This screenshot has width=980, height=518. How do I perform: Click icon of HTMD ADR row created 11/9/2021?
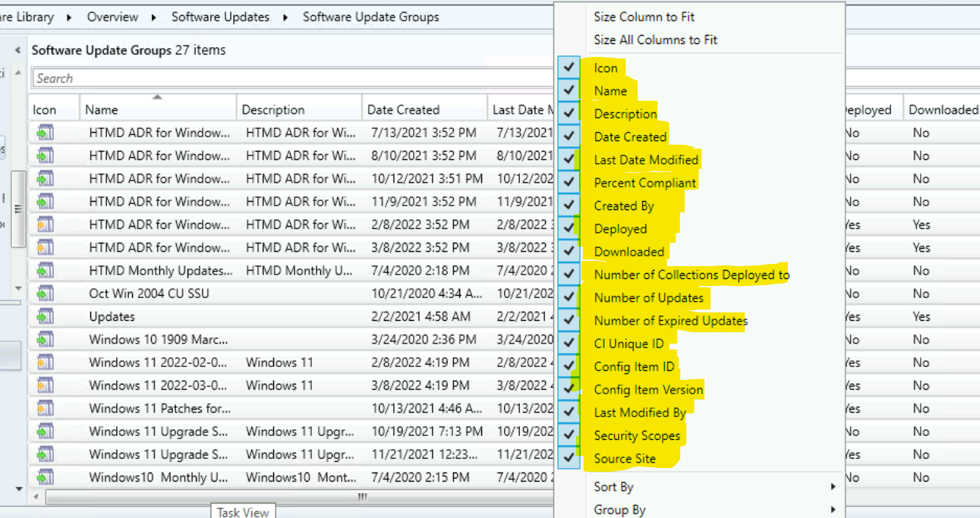coord(46,202)
